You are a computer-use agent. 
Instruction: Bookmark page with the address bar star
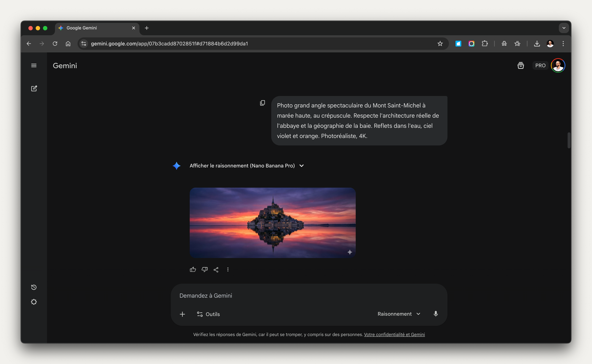click(440, 44)
